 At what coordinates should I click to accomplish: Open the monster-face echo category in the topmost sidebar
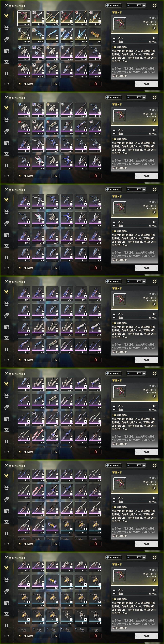pyautogui.click(x=7, y=28)
